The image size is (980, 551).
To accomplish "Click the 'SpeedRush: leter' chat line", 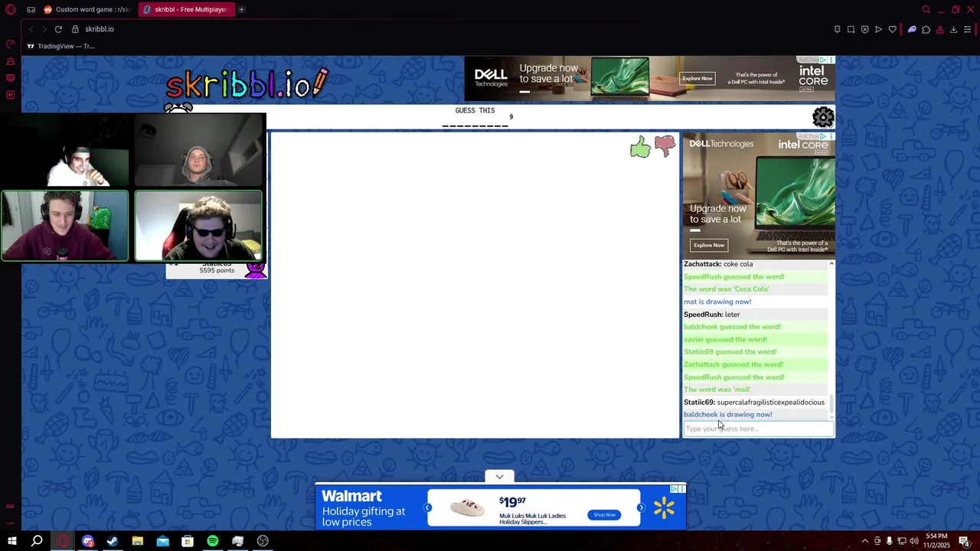I will click(x=712, y=315).
